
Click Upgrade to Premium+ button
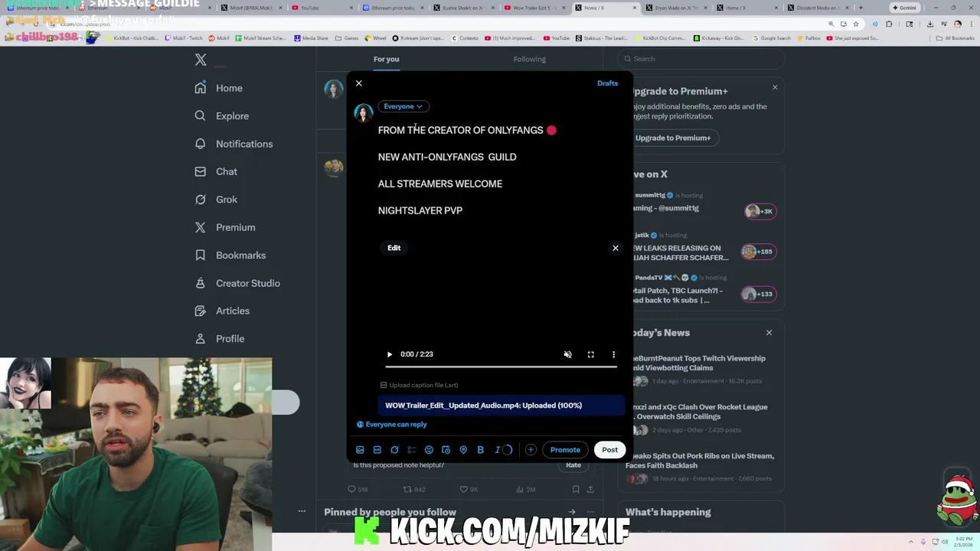(x=673, y=138)
